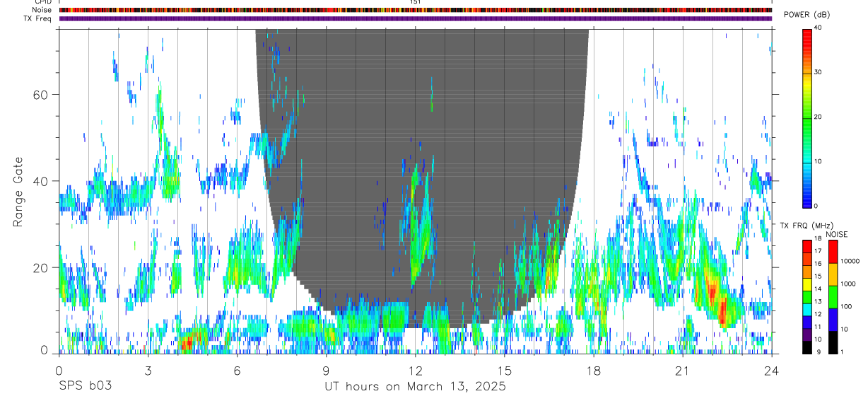Click the 9 tick on the UT hours axis
The image size is (868, 401).
(326, 370)
